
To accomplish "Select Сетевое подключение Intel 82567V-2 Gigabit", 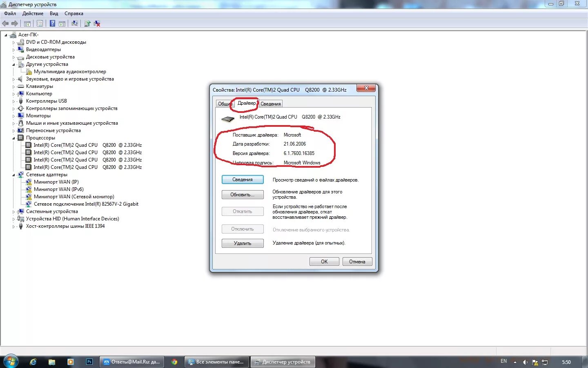I will 86,204.
